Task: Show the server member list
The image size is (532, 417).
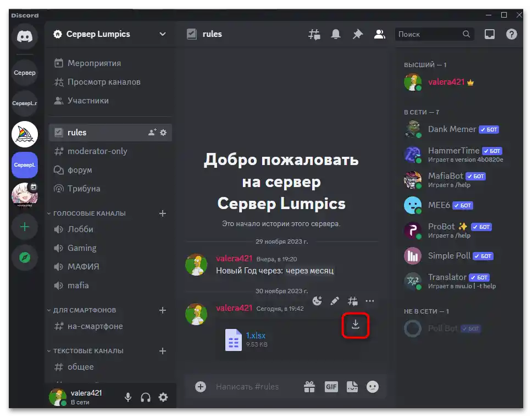Action: click(380, 34)
